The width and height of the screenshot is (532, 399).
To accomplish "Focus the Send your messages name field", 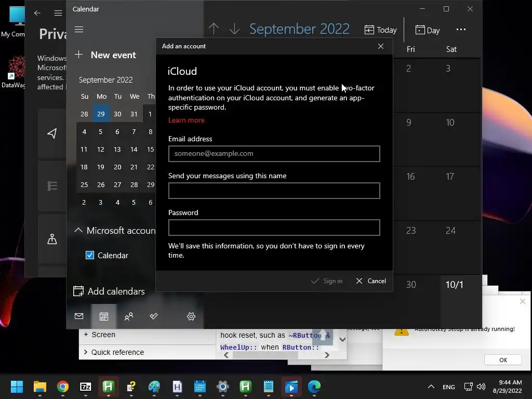I will [274, 191].
